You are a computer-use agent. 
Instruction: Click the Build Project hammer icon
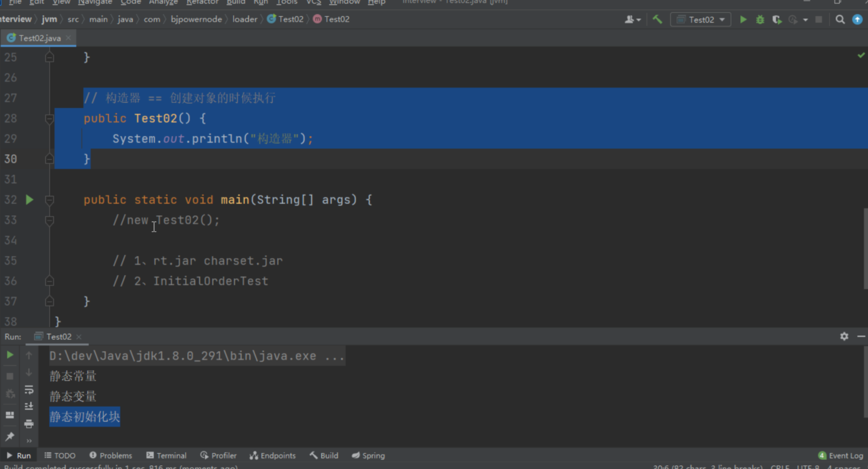point(657,19)
